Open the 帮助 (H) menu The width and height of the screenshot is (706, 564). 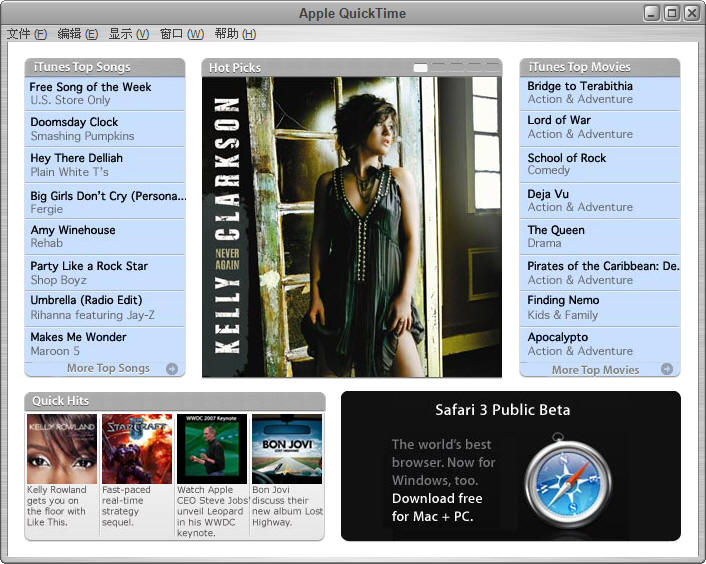pos(235,34)
